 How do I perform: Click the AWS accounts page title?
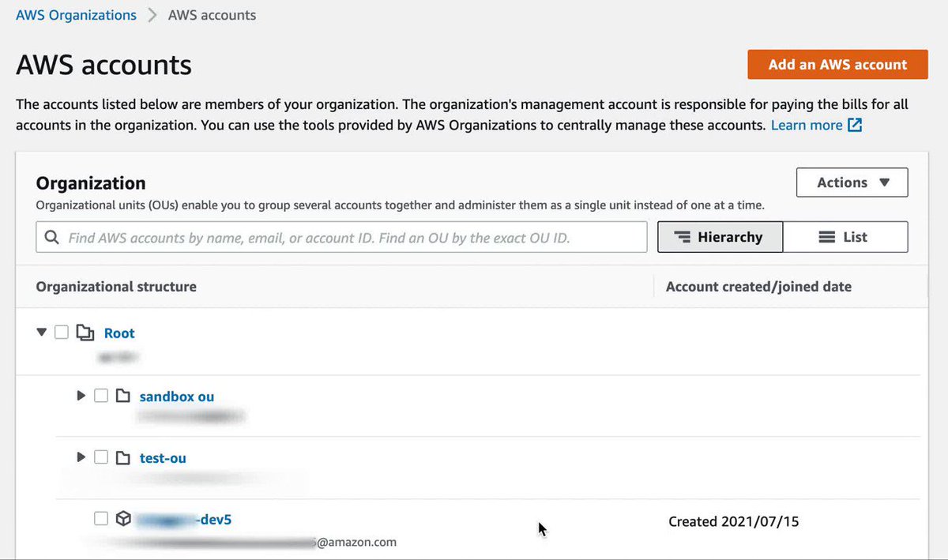pos(103,65)
